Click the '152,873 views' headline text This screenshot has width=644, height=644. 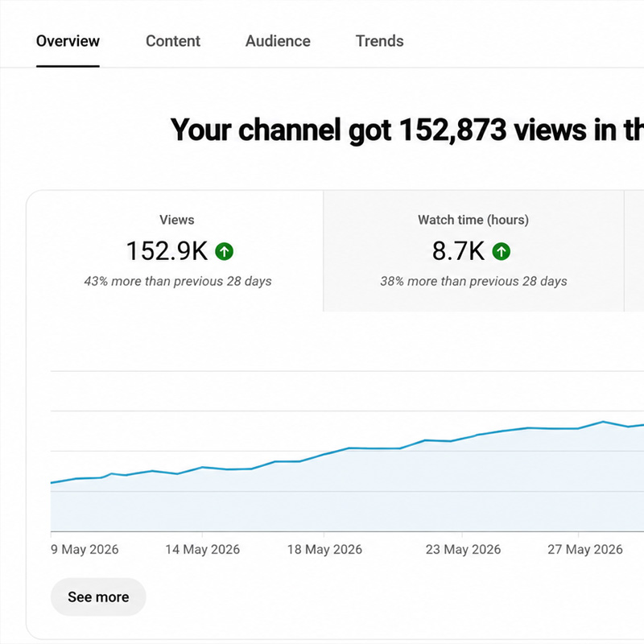click(493, 130)
